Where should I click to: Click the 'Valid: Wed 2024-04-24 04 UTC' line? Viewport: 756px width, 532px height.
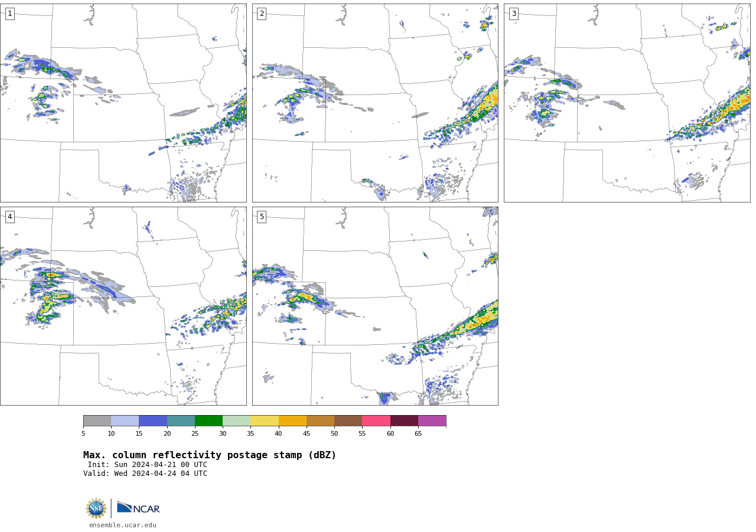click(145, 474)
